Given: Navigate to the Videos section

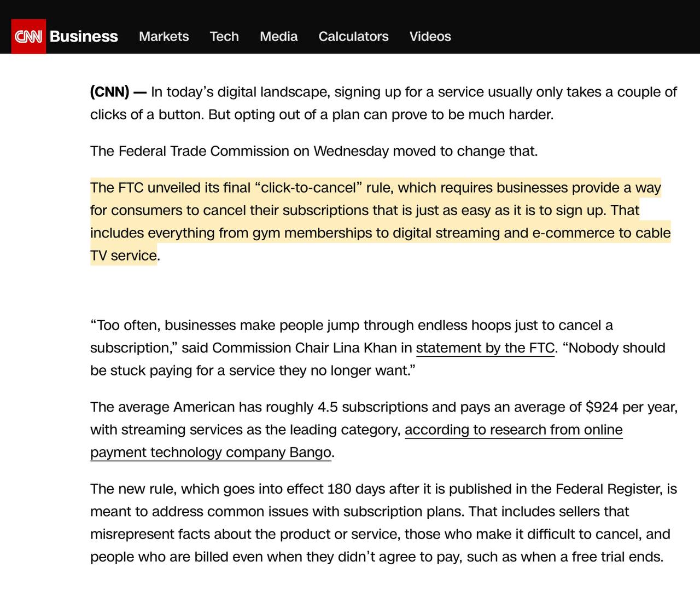Looking at the screenshot, I should coord(430,37).
